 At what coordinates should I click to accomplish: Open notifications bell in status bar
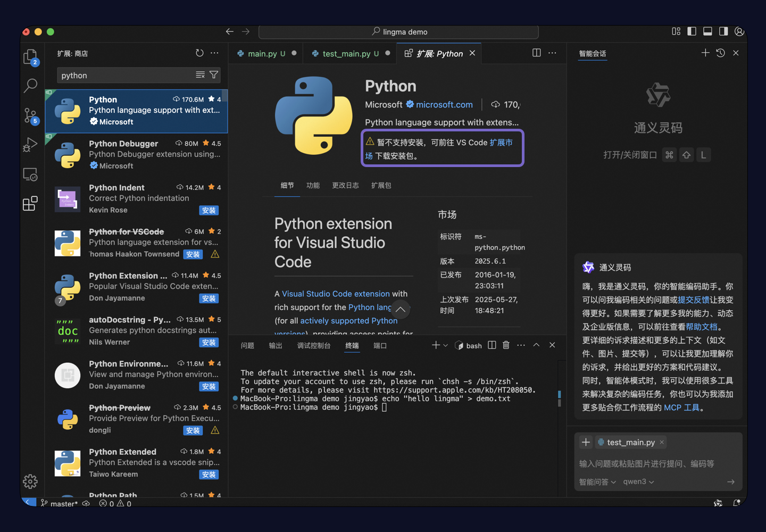(x=737, y=503)
